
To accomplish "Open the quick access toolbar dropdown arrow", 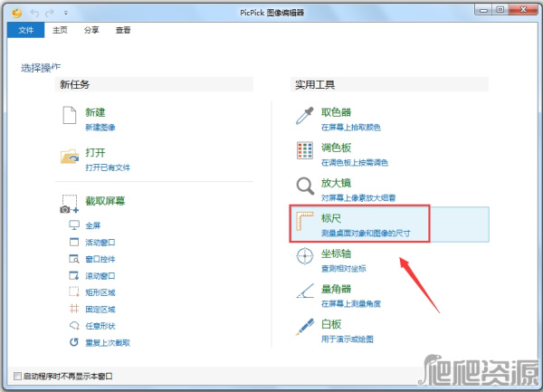I will click(65, 14).
